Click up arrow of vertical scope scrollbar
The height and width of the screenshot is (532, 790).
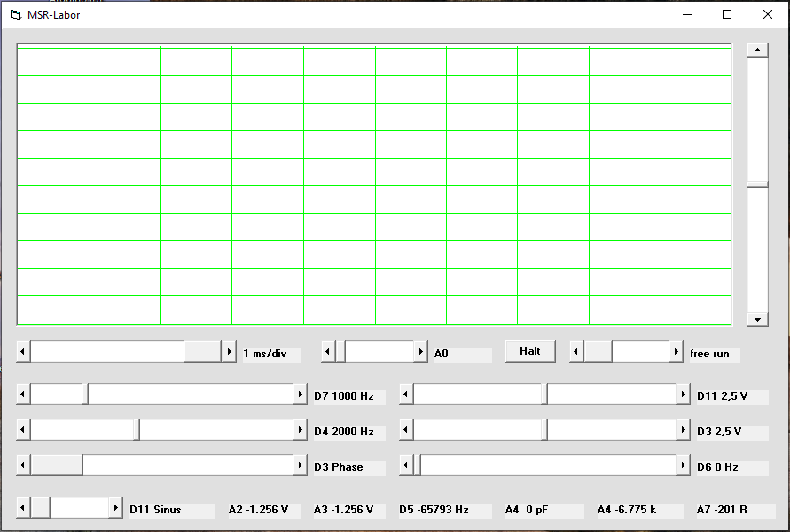[757, 50]
